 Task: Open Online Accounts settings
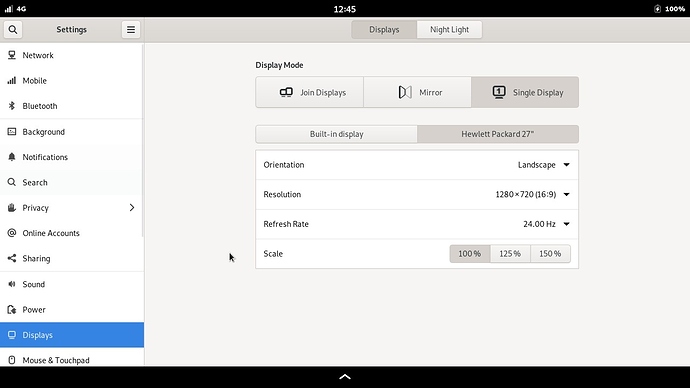coord(71,233)
